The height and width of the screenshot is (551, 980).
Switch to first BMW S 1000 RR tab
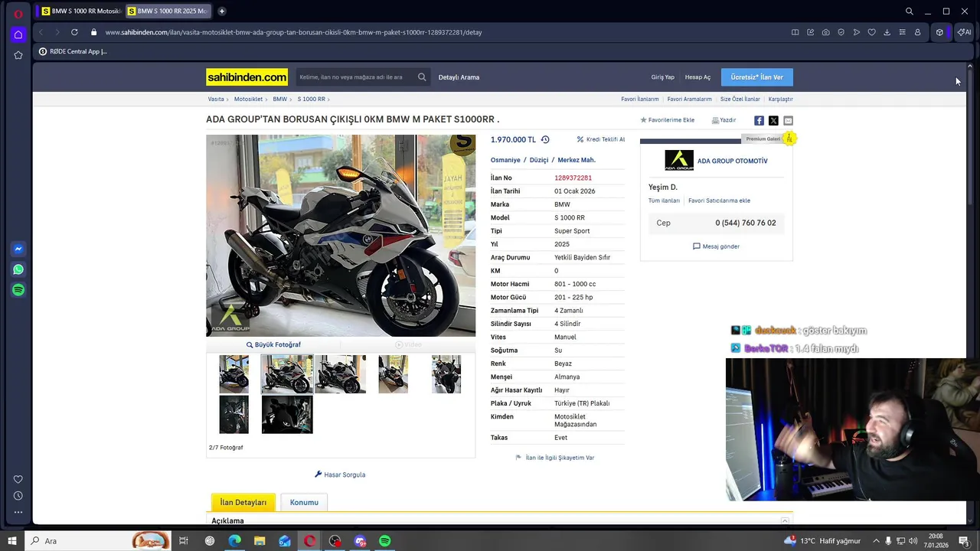pyautogui.click(x=80, y=11)
